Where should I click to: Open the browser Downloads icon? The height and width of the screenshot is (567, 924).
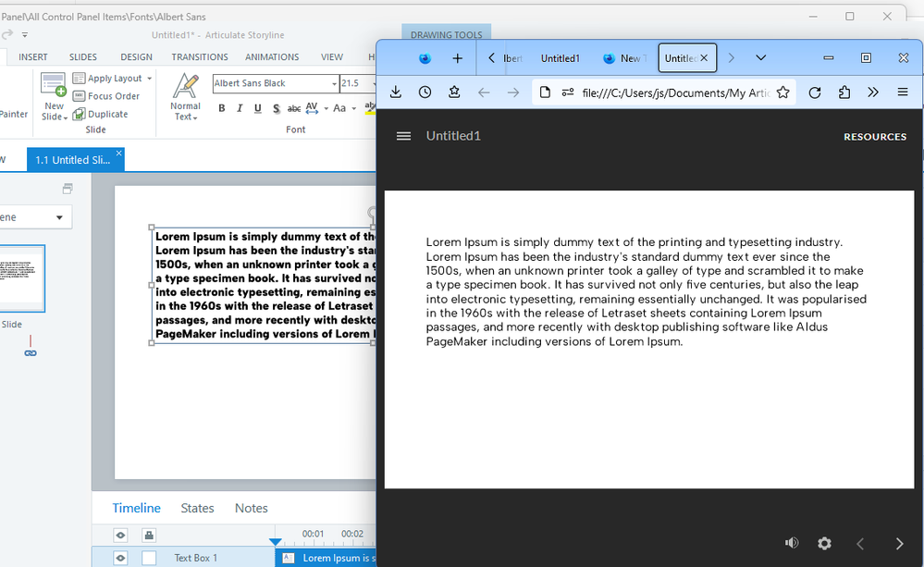coord(396,92)
